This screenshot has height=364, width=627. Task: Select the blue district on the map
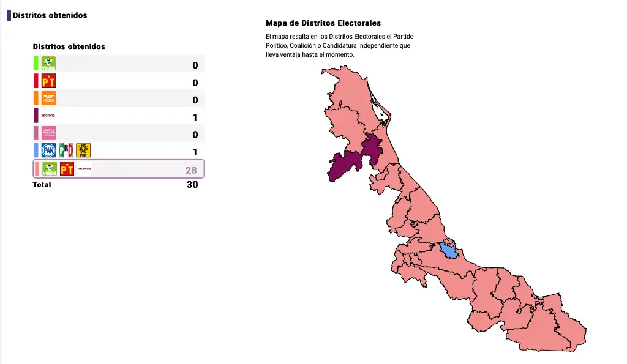click(x=449, y=251)
